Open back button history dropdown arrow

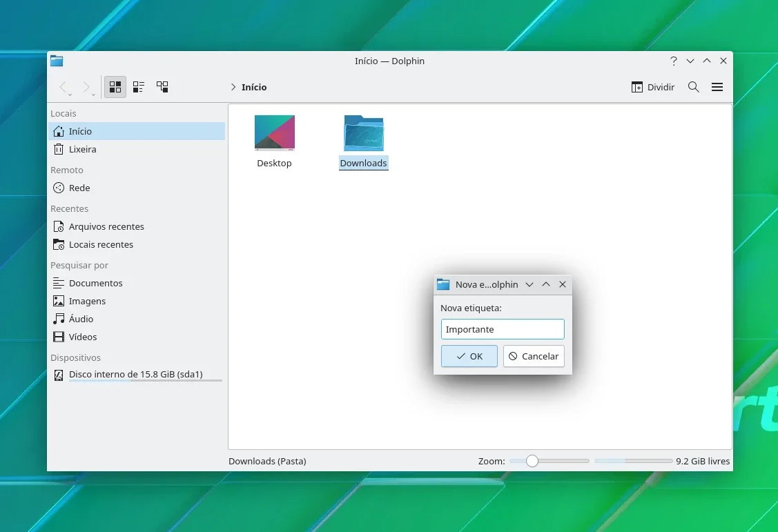click(x=70, y=95)
